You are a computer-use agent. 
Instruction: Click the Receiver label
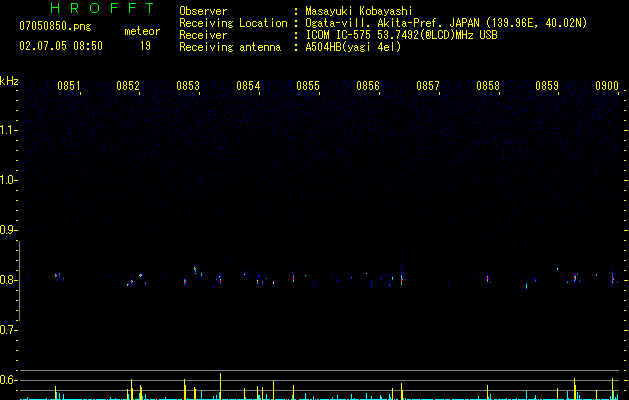tap(203, 35)
